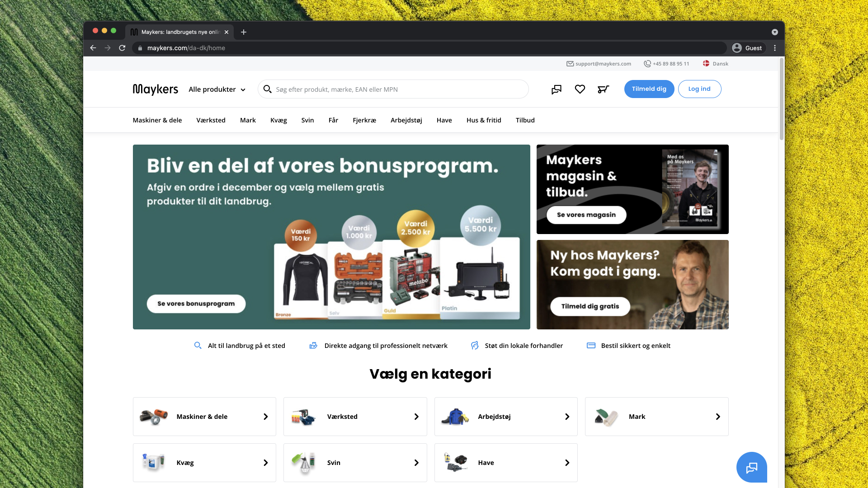Viewport: 868px width, 488px height.
Task: Click the Tilmeld dig button
Action: pos(649,89)
